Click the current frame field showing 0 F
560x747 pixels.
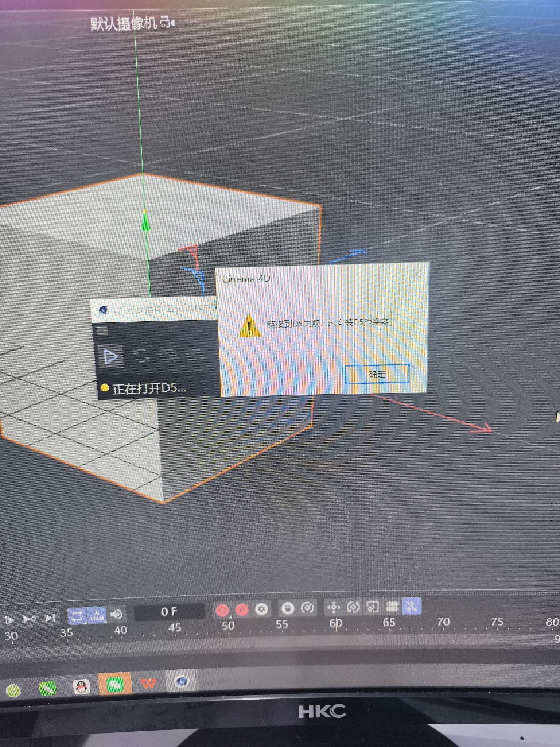click(169, 612)
